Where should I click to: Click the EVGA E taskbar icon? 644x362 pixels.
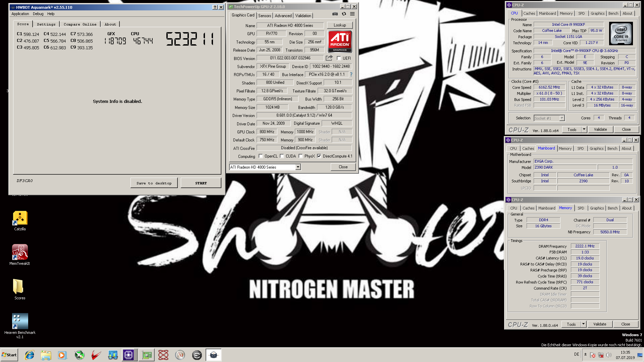(197, 355)
